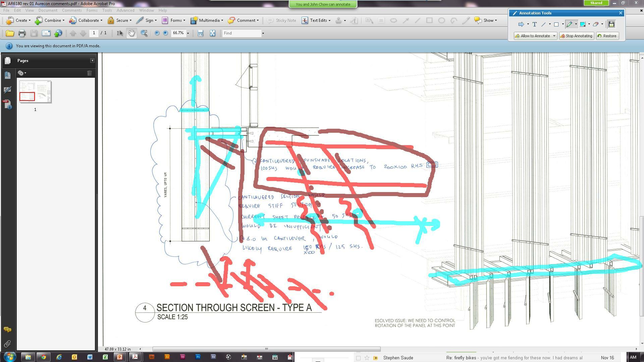Click the delete page trash icon
This screenshot has height=362, width=644.
point(90,73)
